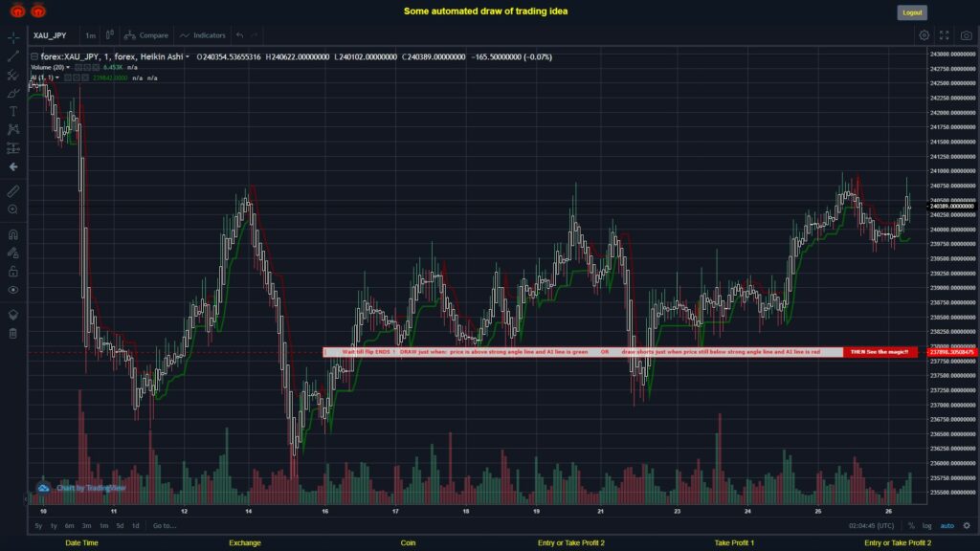Expand the Volume (20) indicator menu
The image size is (980, 551).
pos(68,68)
